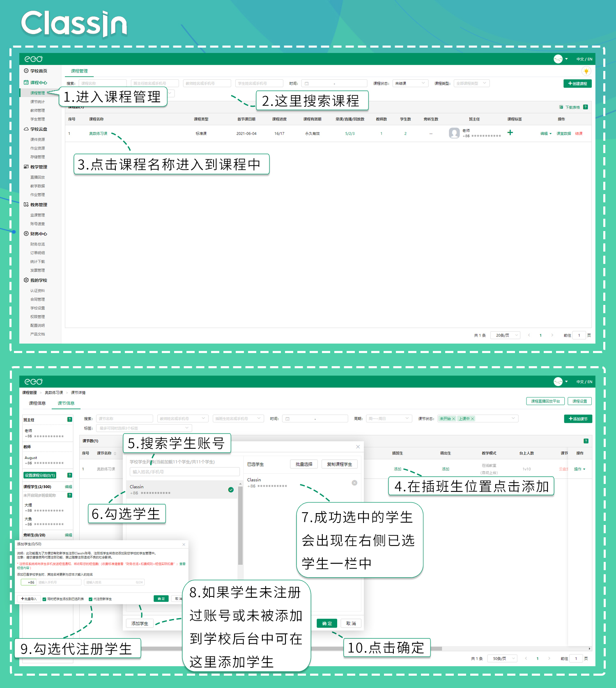Click the 财务中心 icon in sidebar
Screen dimensions: 616x688
(26, 234)
